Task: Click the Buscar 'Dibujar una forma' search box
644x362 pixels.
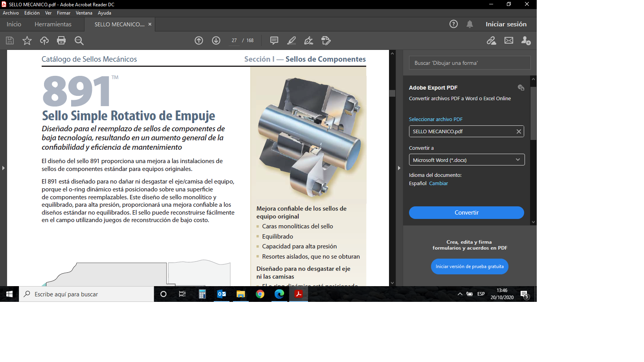Action: (470, 63)
